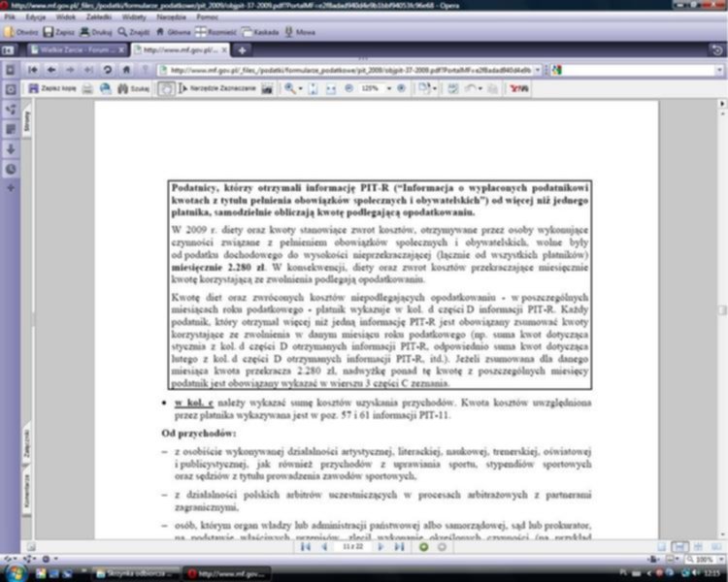This screenshot has height=582, width=728.
Task: Select the PDF hand tool
Action: click(166, 88)
